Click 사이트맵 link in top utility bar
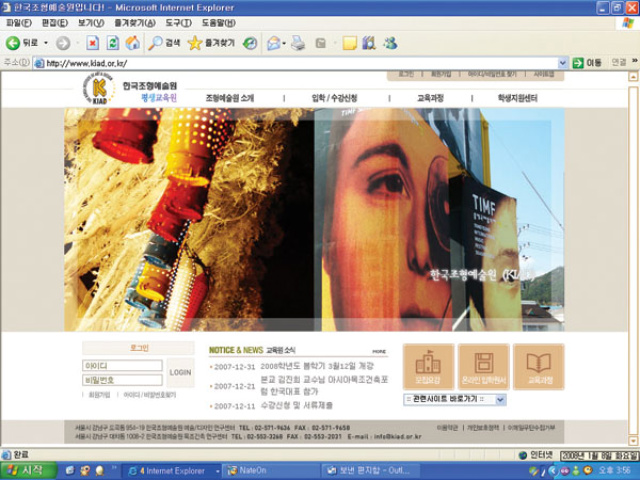 coord(544,74)
